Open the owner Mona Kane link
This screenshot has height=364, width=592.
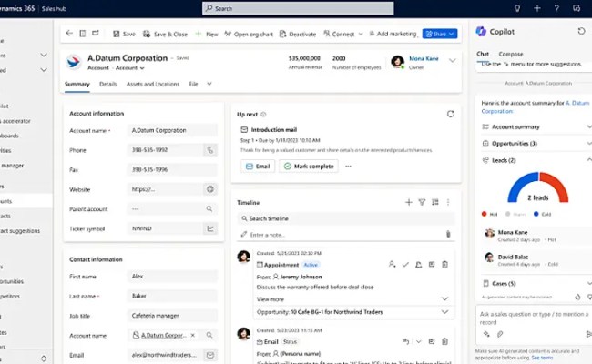(424, 58)
